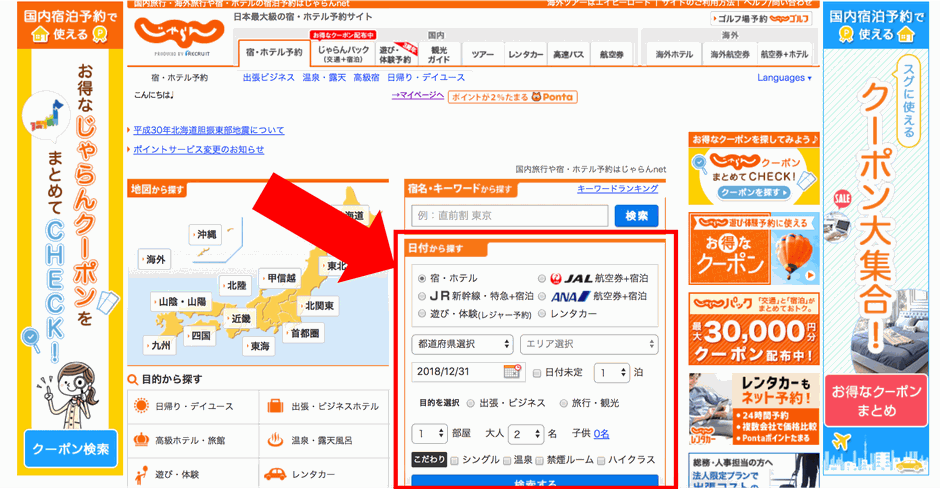The width and height of the screenshot is (940, 489).
Task: Select 宿・ホテル radio option
Action: [422, 279]
